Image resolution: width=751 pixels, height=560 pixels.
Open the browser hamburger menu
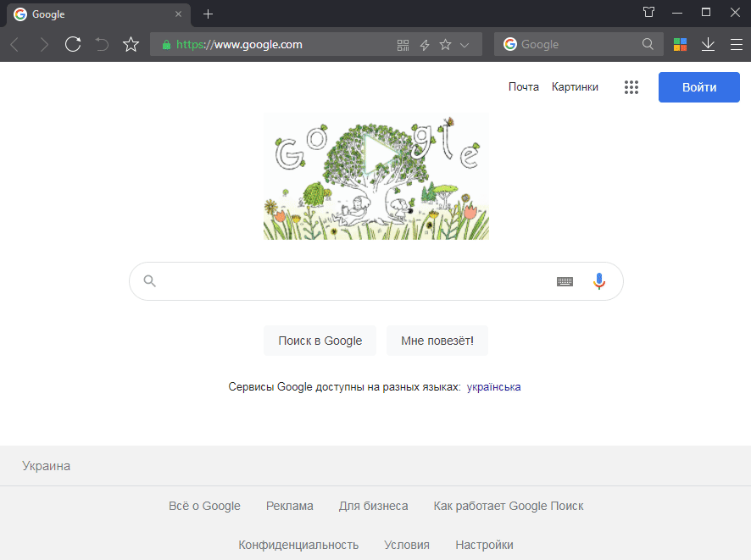coord(737,45)
